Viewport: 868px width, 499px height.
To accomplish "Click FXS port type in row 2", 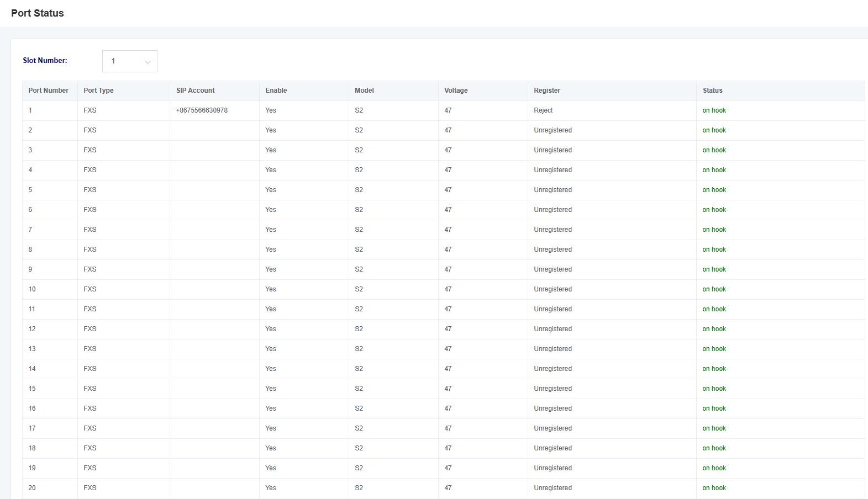I will pos(90,130).
